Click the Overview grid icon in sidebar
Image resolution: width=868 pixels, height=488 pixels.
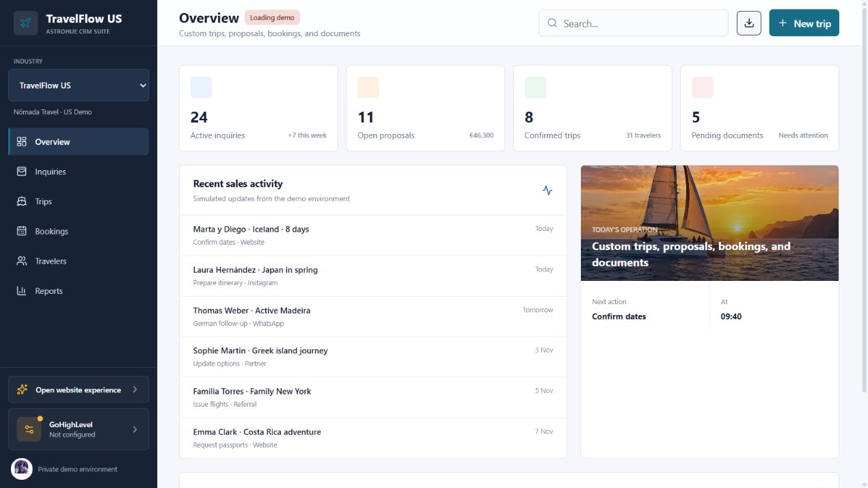point(22,141)
